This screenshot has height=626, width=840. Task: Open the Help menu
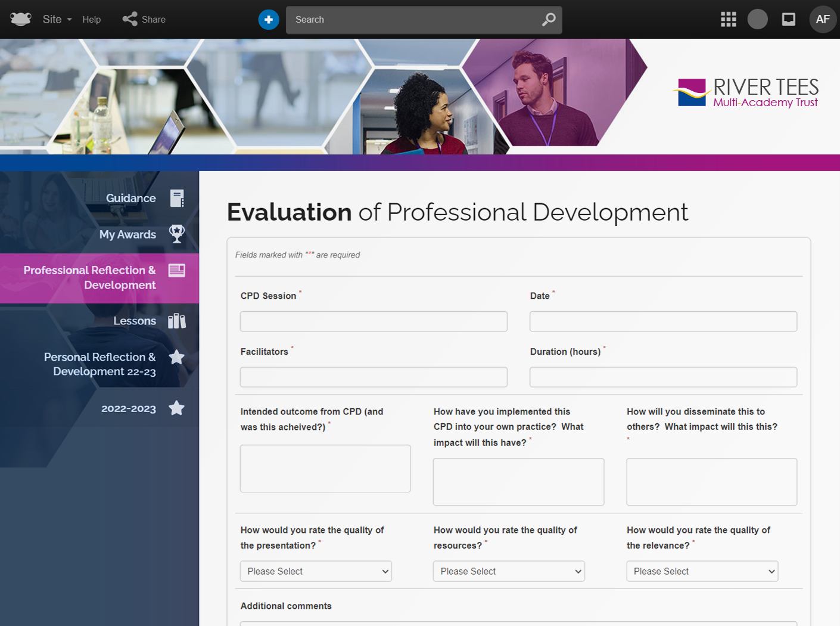coord(91,20)
